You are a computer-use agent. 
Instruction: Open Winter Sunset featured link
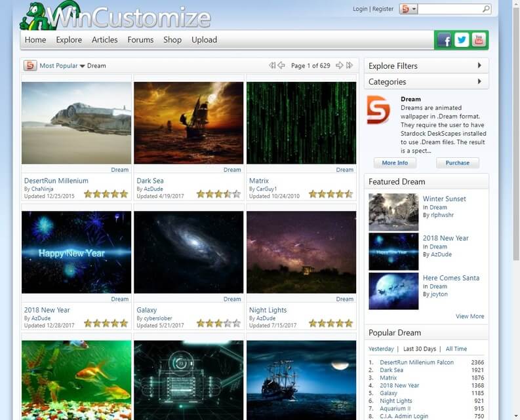(445, 199)
